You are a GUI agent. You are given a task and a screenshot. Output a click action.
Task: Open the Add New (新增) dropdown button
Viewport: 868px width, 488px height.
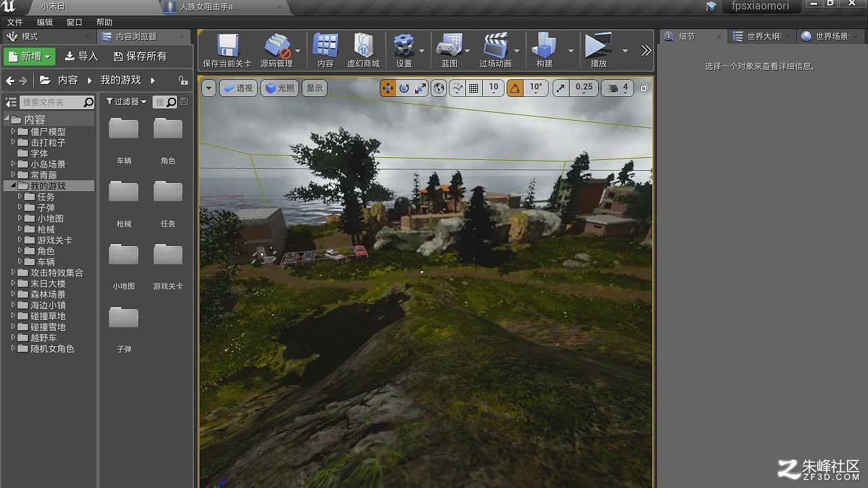pos(28,56)
